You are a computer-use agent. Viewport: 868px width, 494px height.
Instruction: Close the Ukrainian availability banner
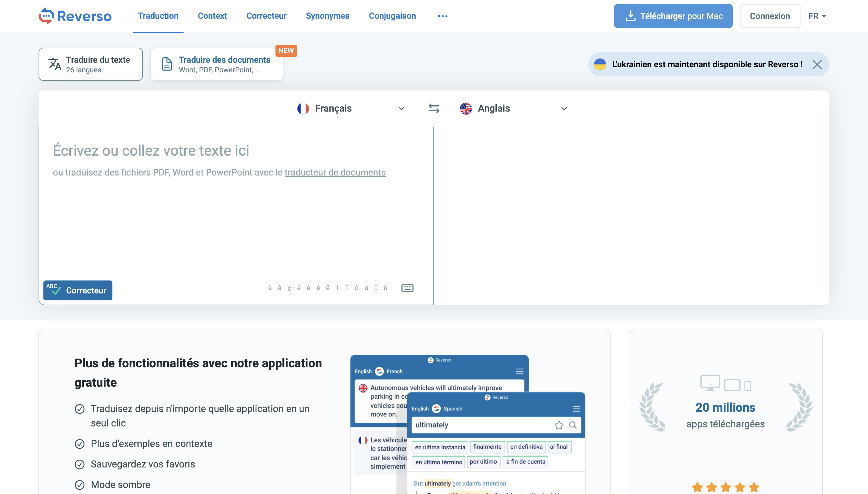click(x=817, y=65)
